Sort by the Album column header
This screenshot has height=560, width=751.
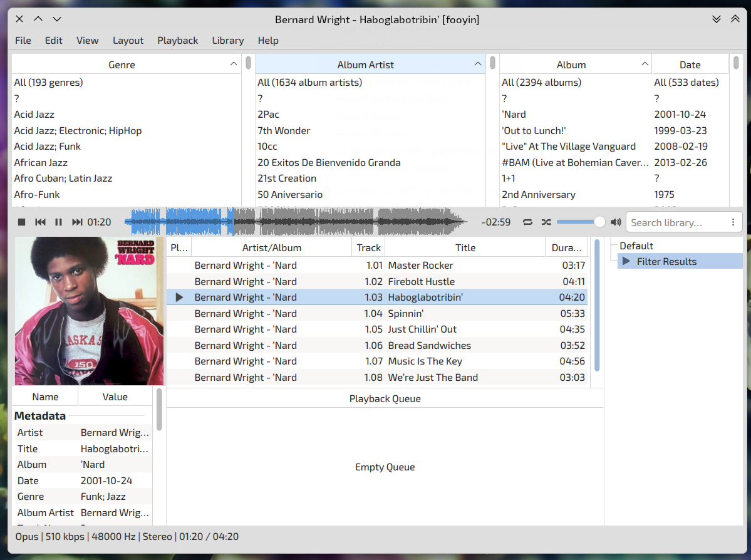click(575, 65)
